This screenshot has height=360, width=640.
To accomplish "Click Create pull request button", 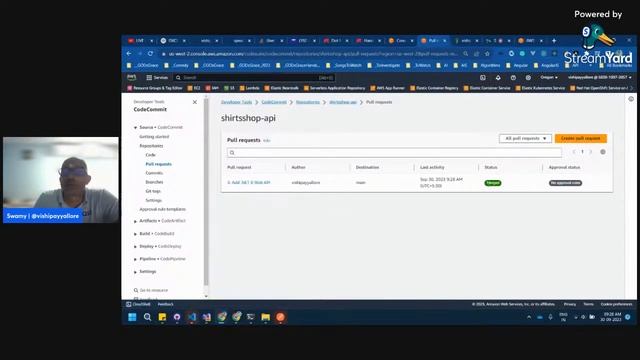I will 580,138.
